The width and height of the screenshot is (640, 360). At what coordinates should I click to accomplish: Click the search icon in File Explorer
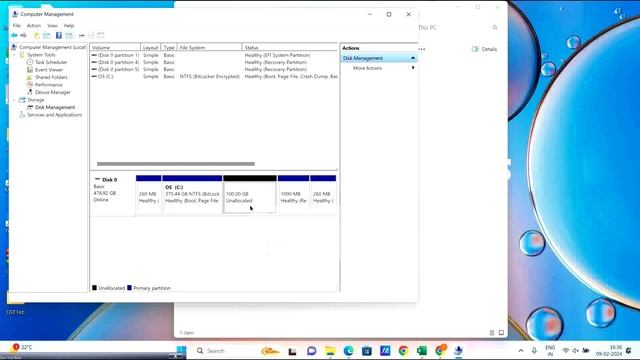tap(495, 27)
